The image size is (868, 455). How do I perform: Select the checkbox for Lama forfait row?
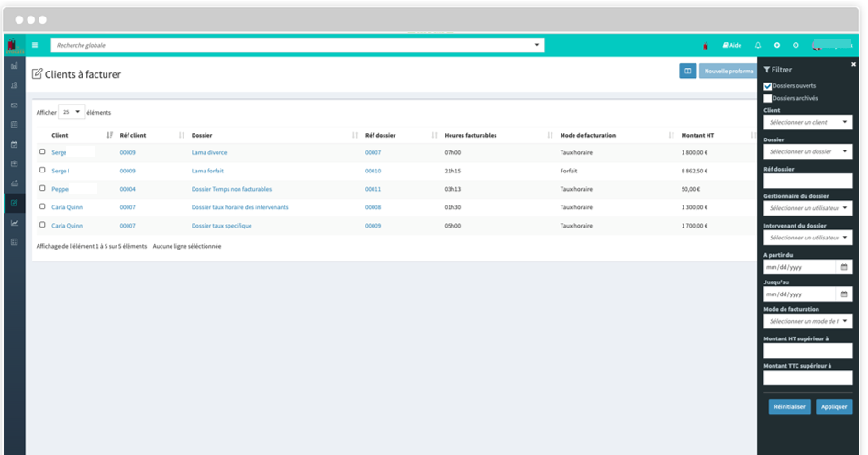[x=42, y=170]
